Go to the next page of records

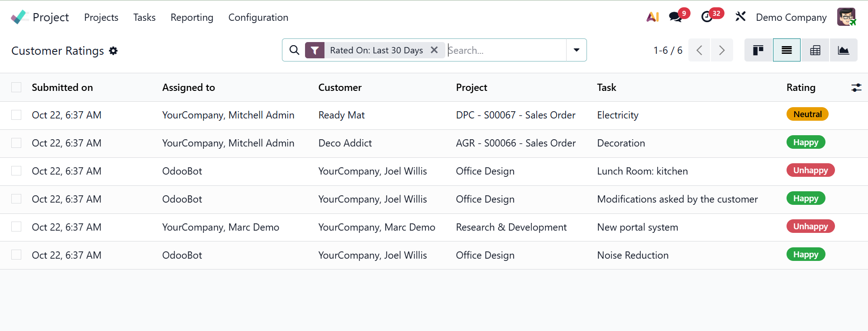point(721,50)
